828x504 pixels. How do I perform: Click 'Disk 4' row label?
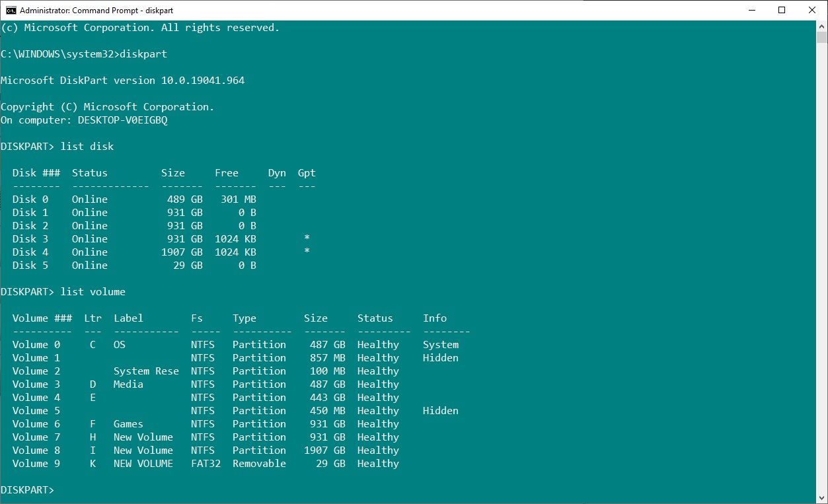[x=30, y=252]
